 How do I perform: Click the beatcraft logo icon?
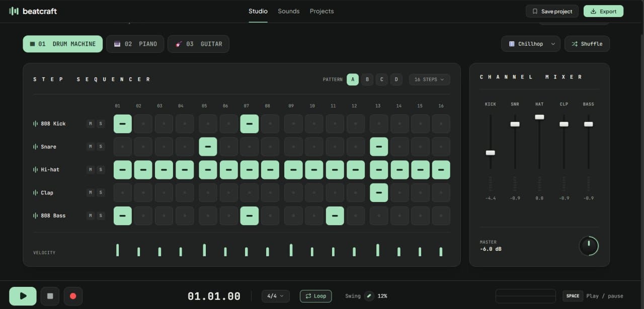(x=14, y=11)
